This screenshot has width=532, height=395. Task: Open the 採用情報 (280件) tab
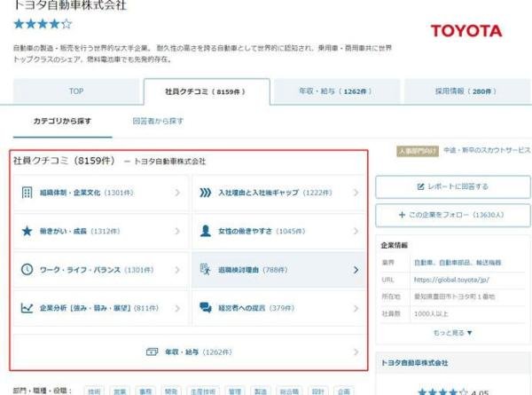point(467,91)
